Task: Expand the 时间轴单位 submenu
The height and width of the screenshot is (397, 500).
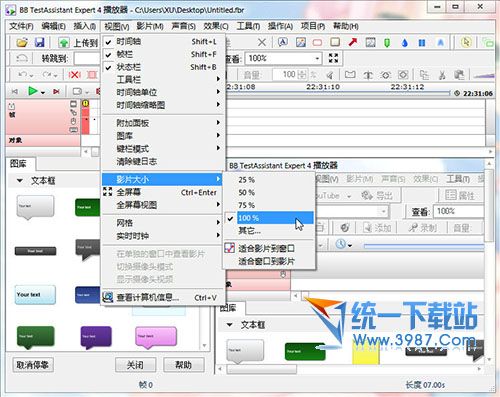Action: pyautogui.click(x=164, y=92)
